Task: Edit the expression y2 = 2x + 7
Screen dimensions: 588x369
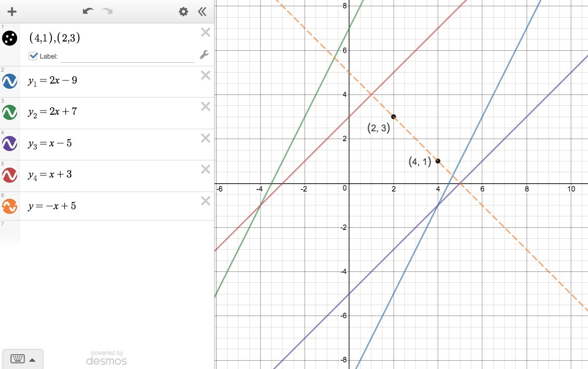Action: click(x=52, y=112)
